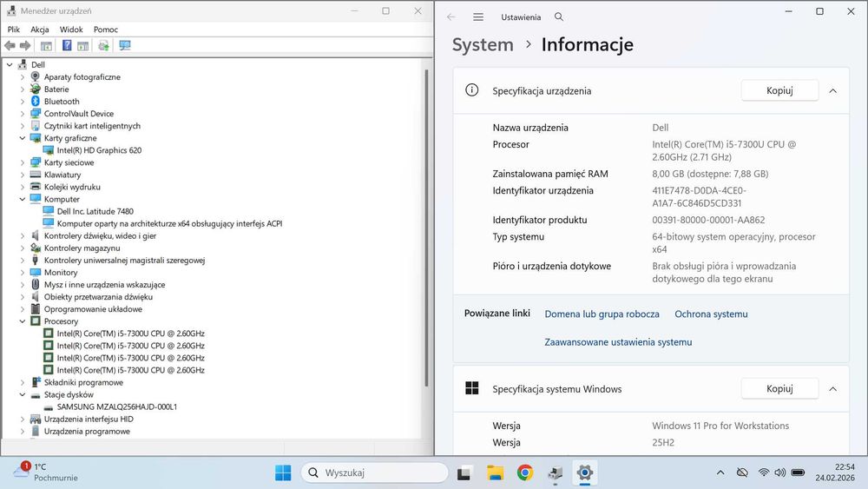This screenshot has height=489, width=868.
Task: Go back with Settings arrow
Action: (451, 17)
